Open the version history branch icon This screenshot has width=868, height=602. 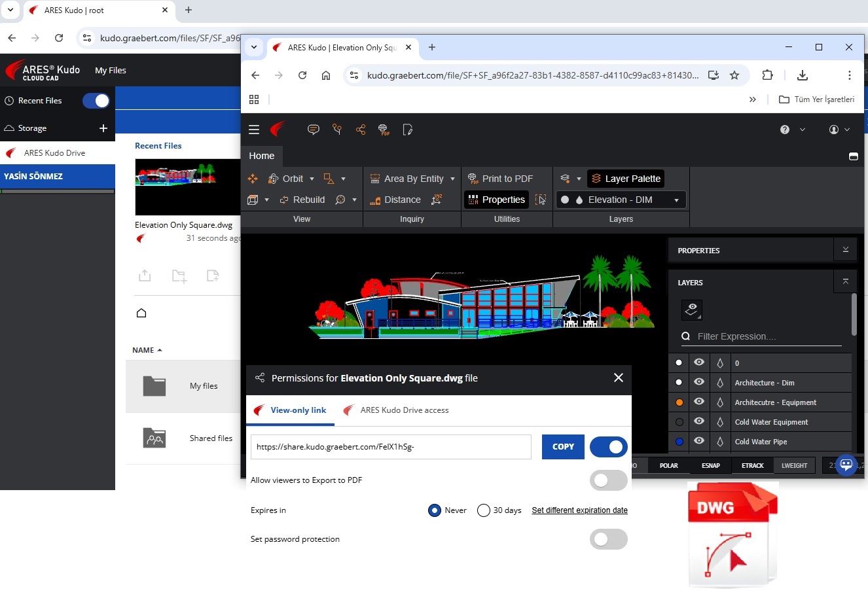337,130
